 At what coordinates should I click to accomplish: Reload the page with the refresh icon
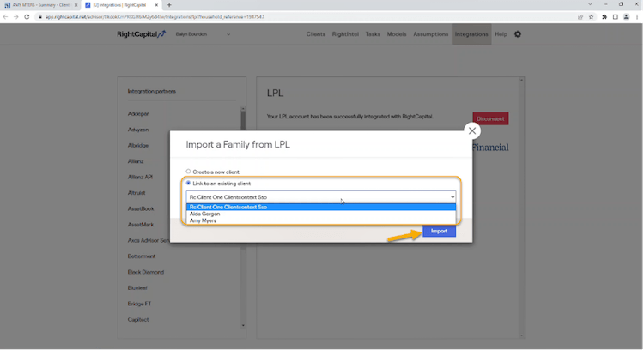pyautogui.click(x=28, y=16)
